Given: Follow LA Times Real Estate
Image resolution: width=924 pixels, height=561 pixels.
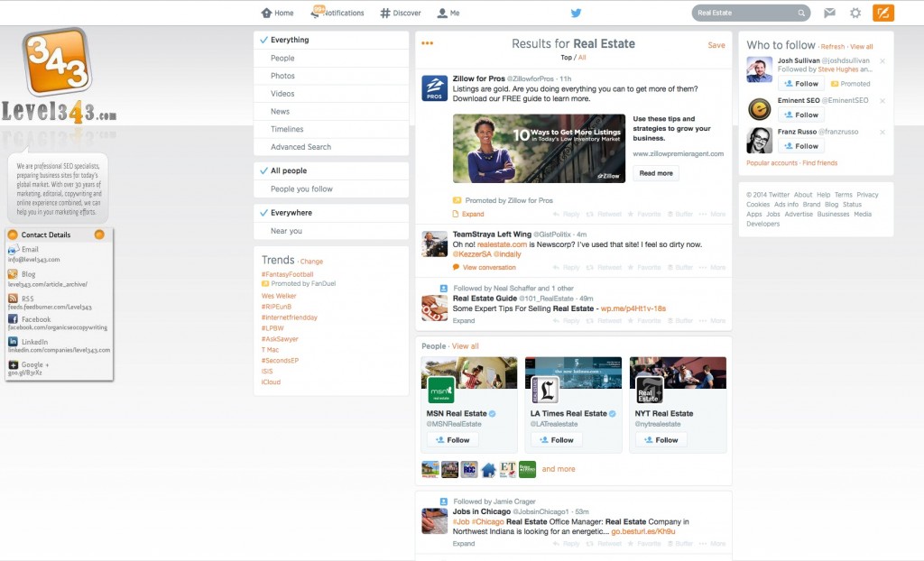Looking at the screenshot, I should point(557,439).
